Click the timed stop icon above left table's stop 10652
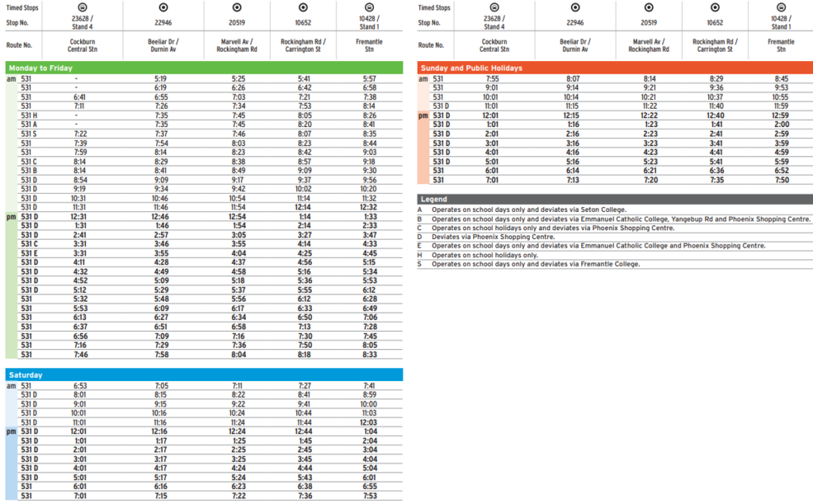 point(303,7)
